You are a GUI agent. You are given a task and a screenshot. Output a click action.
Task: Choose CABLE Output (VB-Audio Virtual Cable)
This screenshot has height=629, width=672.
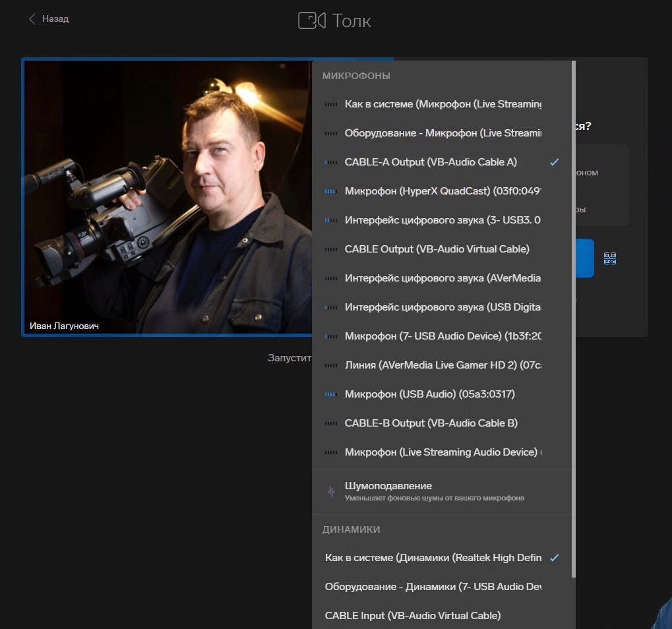442,249
